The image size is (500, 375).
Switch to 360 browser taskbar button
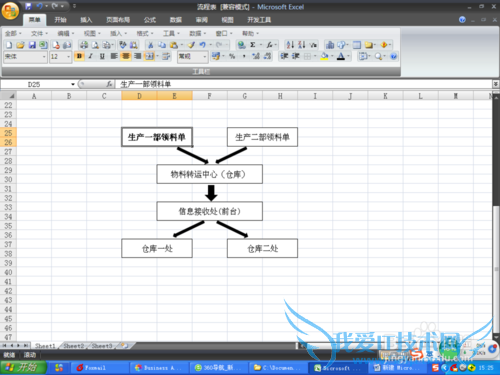(218, 368)
